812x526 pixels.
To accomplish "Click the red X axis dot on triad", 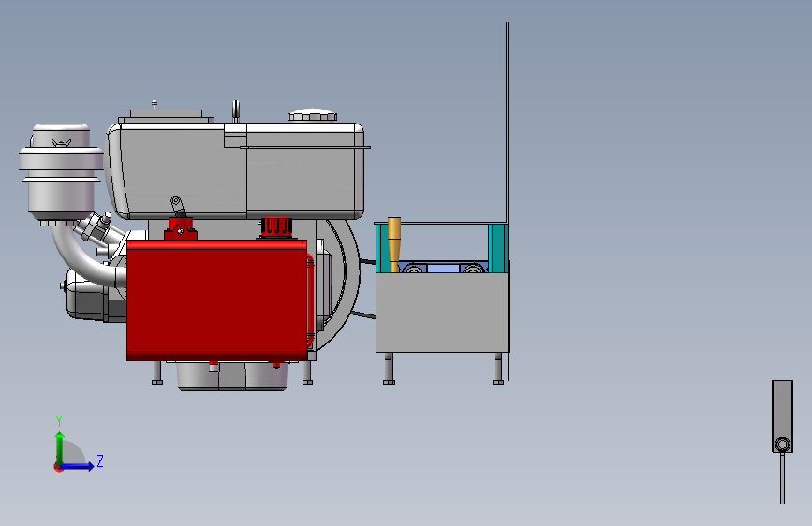I will pyautogui.click(x=58, y=467).
